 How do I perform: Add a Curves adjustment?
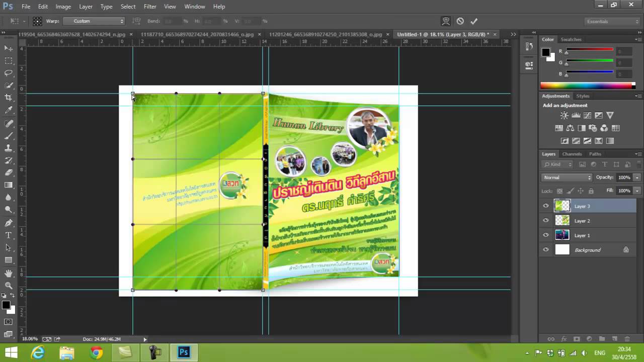(588, 116)
